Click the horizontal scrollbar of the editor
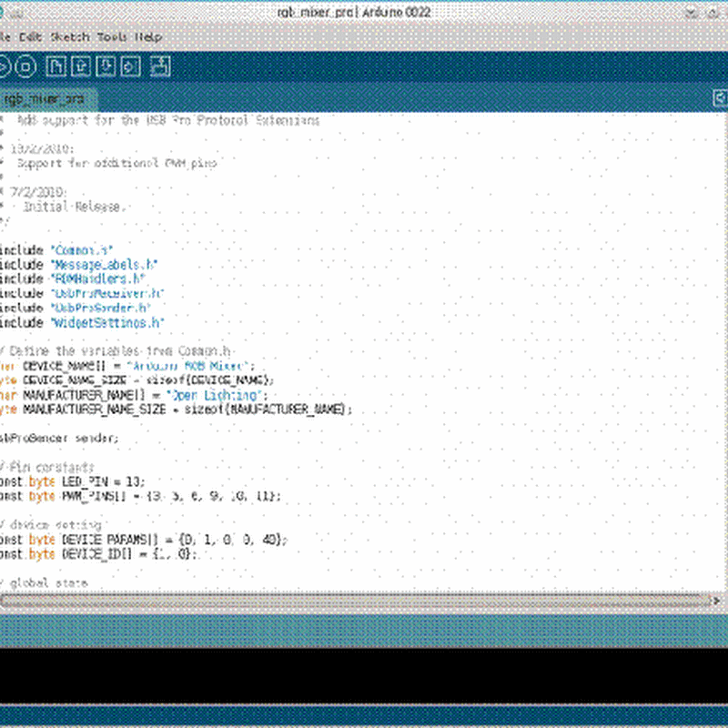The width and height of the screenshot is (728, 728). [x=355, y=602]
